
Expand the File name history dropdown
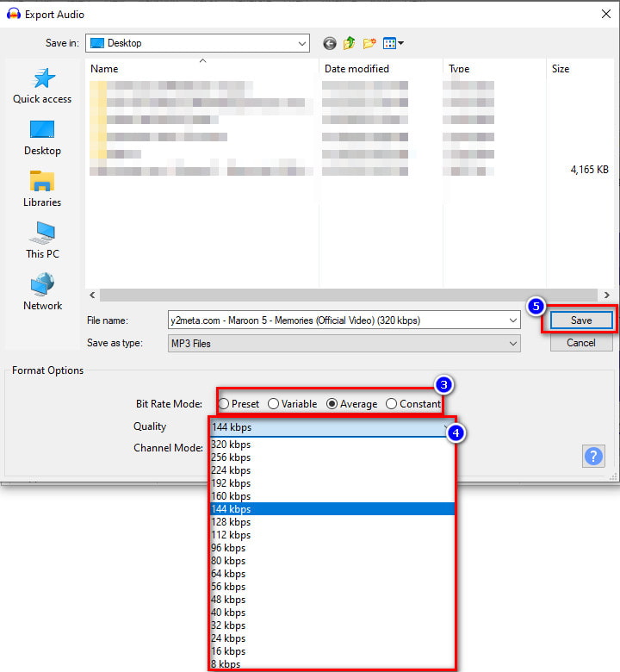pyautogui.click(x=513, y=320)
